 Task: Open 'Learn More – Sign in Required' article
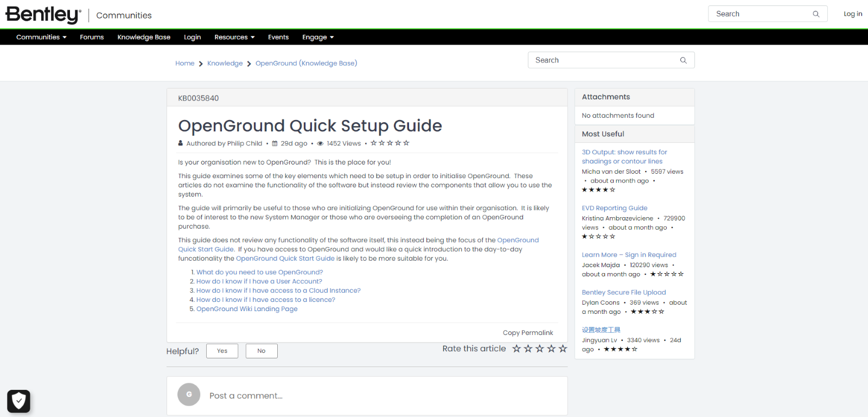(629, 255)
